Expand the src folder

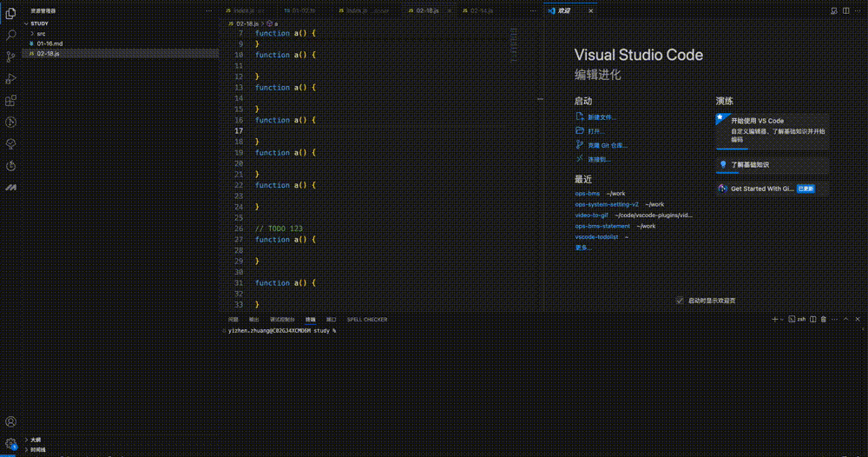coord(32,34)
